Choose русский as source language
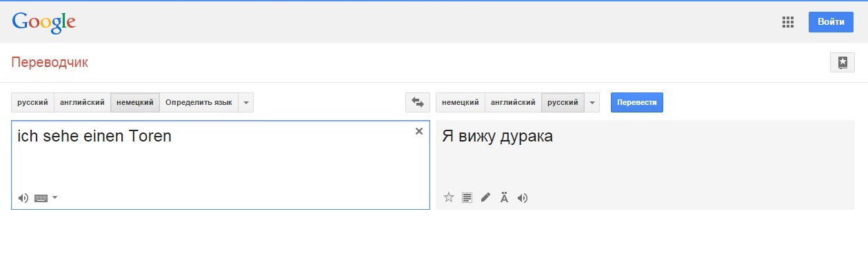868x274 pixels. click(32, 102)
